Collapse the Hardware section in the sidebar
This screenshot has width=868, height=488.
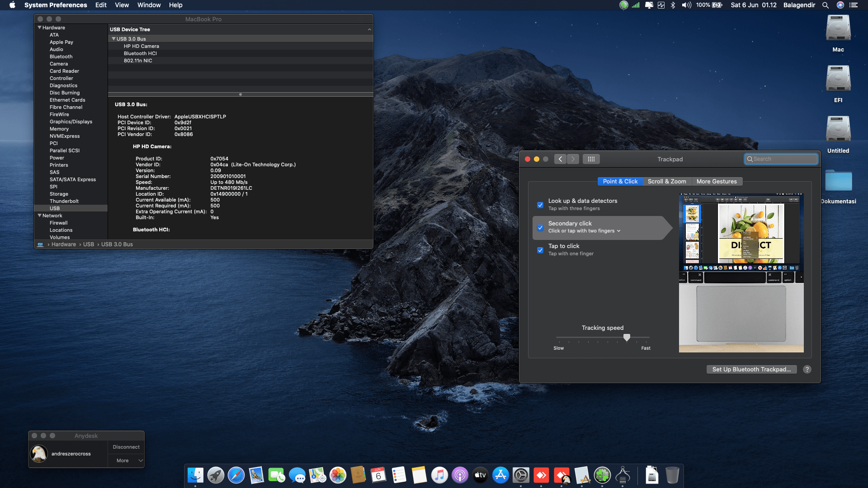click(39, 28)
